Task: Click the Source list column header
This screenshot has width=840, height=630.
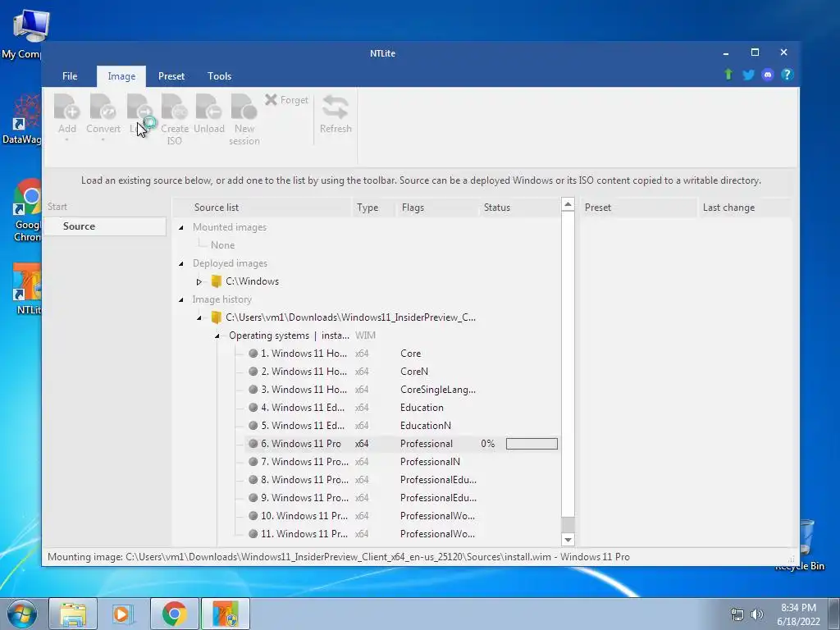Action: 262,208
